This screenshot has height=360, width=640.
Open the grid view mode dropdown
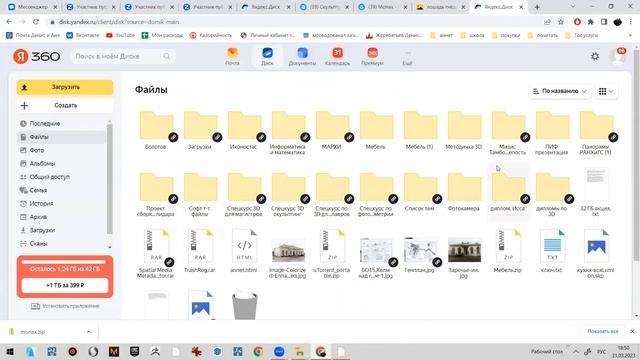(606, 91)
